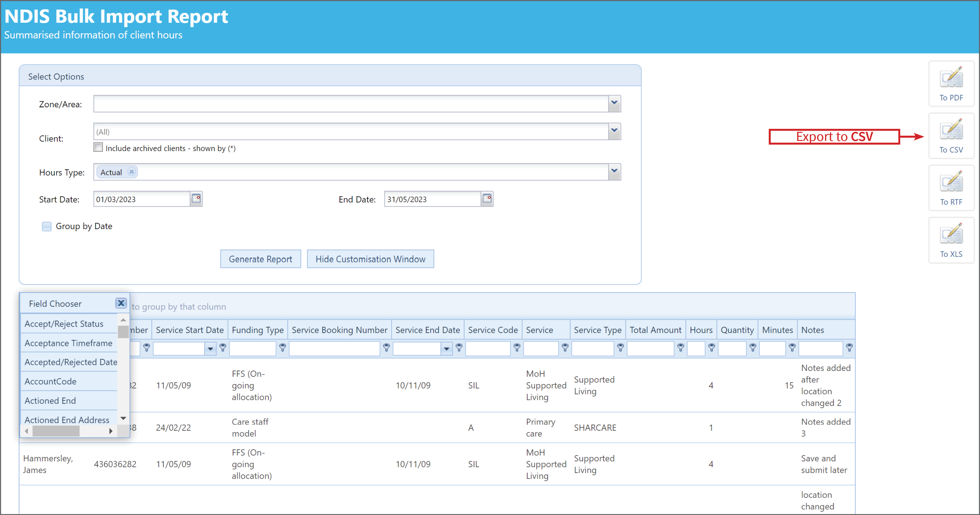Select AccountCode in Field Chooser

69,381
